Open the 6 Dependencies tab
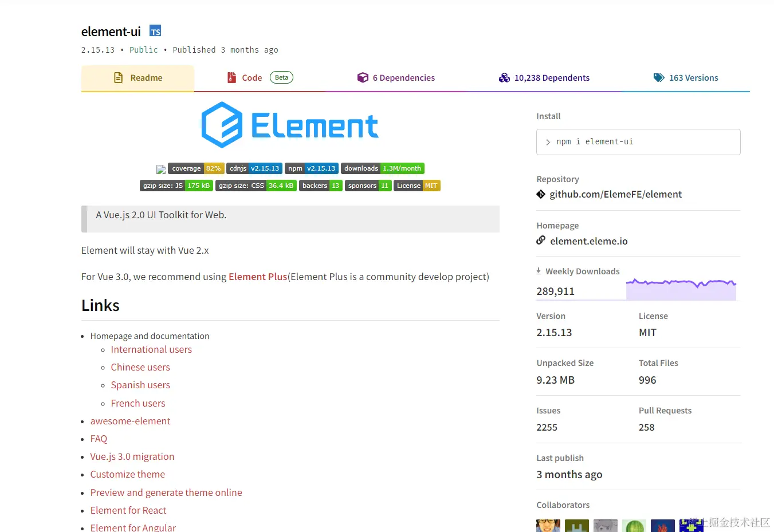The width and height of the screenshot is (774, 532). [x=396, y=78]
